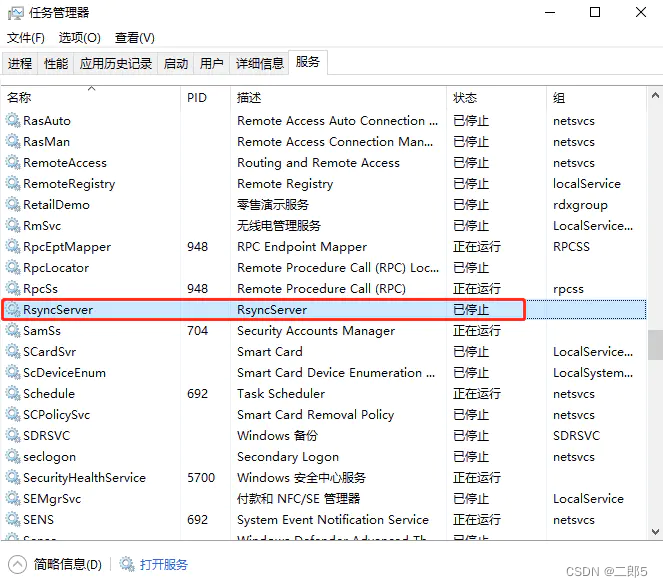
Task: Click the gear icon beside SecurityHealthService
Action: pyautogui.click(x=13, y=477)
